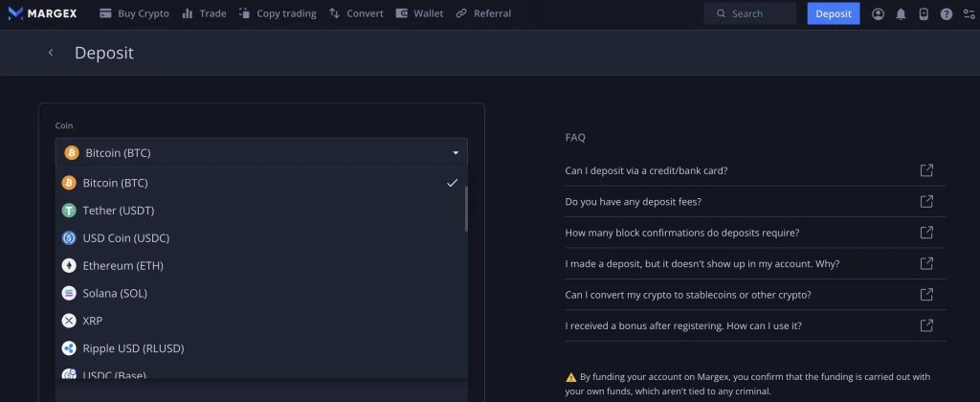Select the checked Bitcoin (BTC) option
Image resolution: width=980 pixels, height=402 pixels.
click(116, 183)
